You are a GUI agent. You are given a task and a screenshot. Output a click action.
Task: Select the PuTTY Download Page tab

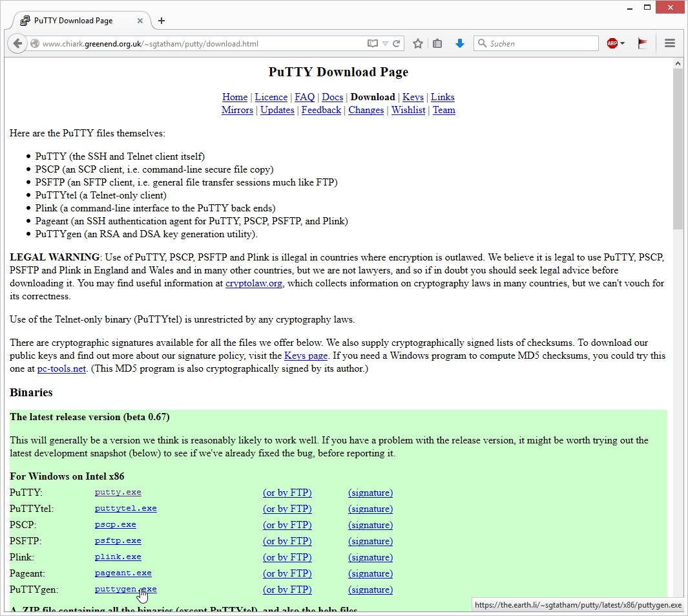coord(81,21)
